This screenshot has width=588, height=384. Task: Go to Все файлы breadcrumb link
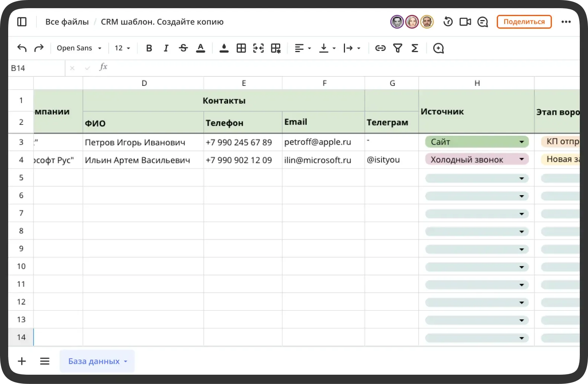(x=67, y=22)
